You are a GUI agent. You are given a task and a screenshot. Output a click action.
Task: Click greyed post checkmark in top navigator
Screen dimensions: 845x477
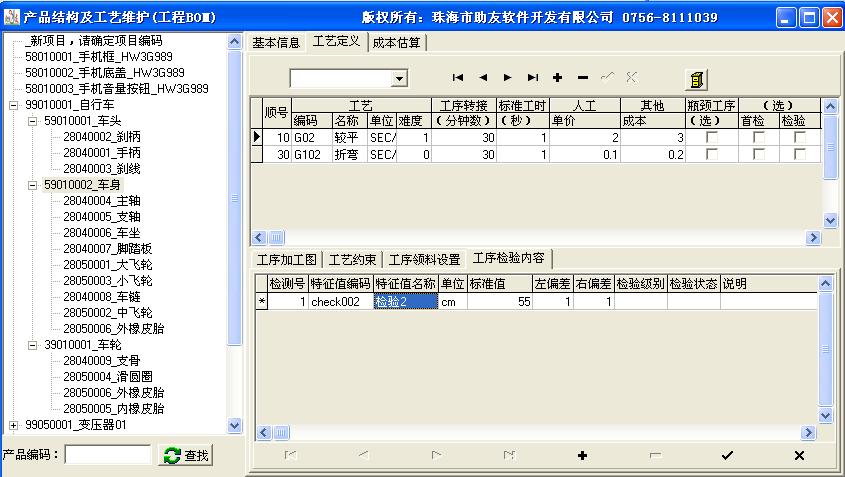click(607, 78)
